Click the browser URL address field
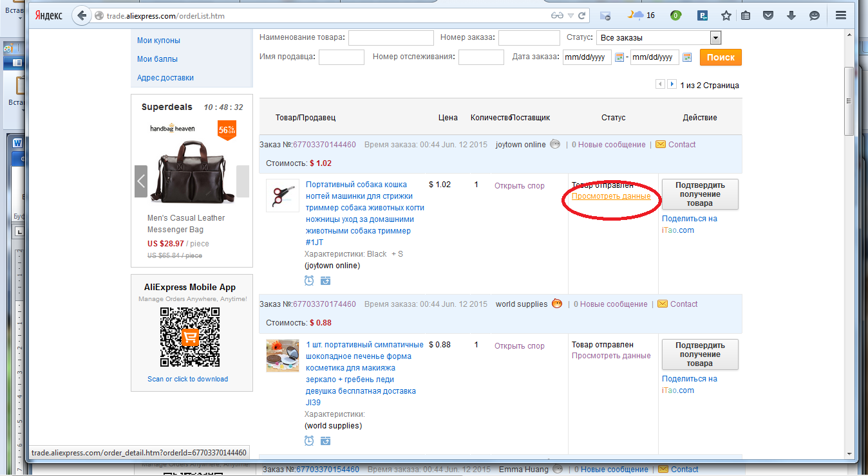The image size is (868, 476). pos(322,15)
